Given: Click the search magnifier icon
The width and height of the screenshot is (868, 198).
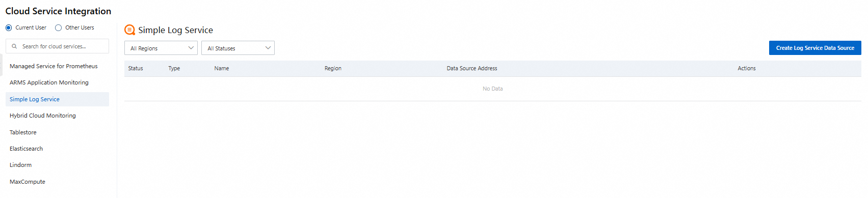Looking at the screenshot, I should [x=14, y=46].
